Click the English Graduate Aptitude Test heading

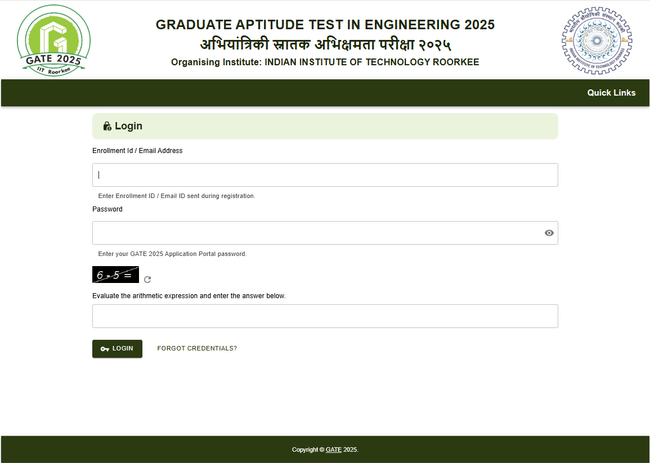click(x=325, y=24)
